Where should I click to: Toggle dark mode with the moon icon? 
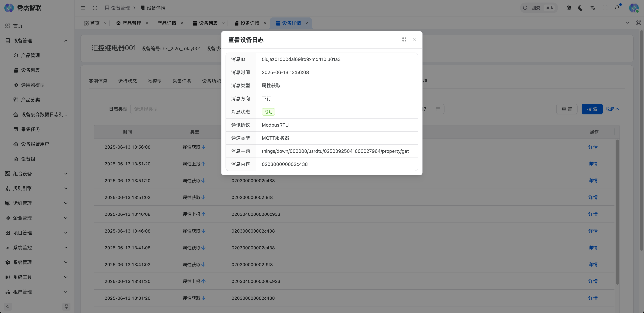point(581,8)
